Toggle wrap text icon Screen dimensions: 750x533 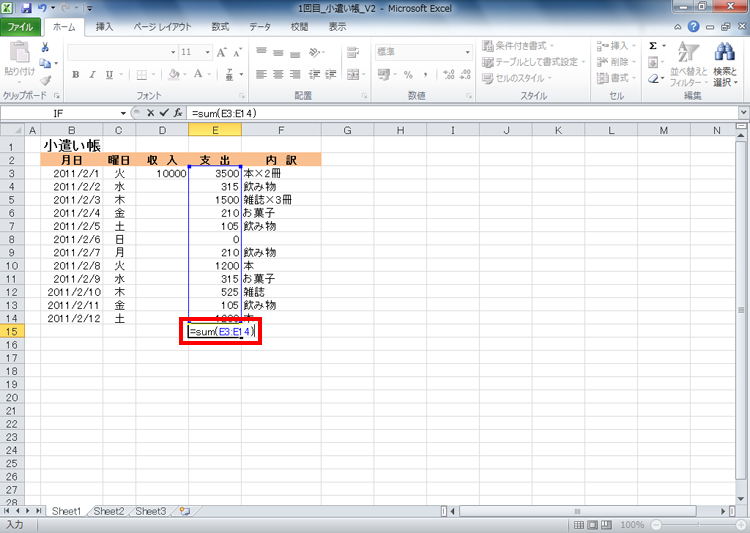coord(353,52)
